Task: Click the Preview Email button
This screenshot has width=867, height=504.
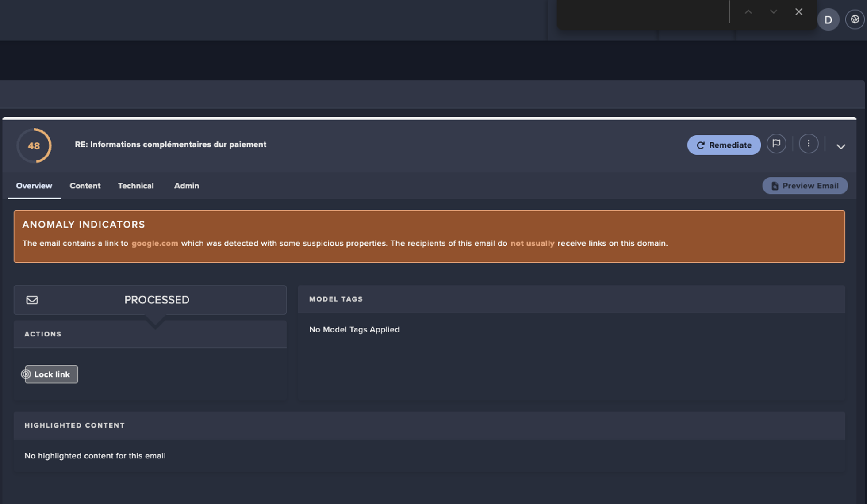Action: coord(805,186)
